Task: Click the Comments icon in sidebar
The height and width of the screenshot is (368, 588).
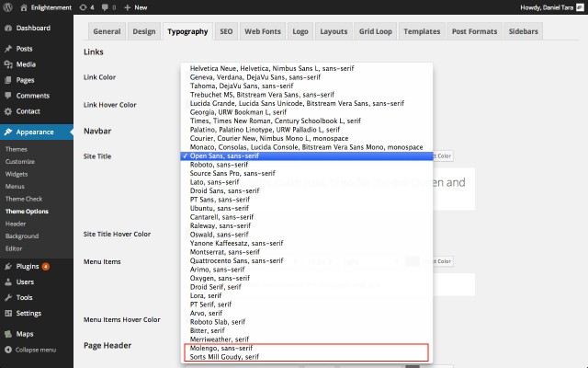Action: [x=8, y=96]
